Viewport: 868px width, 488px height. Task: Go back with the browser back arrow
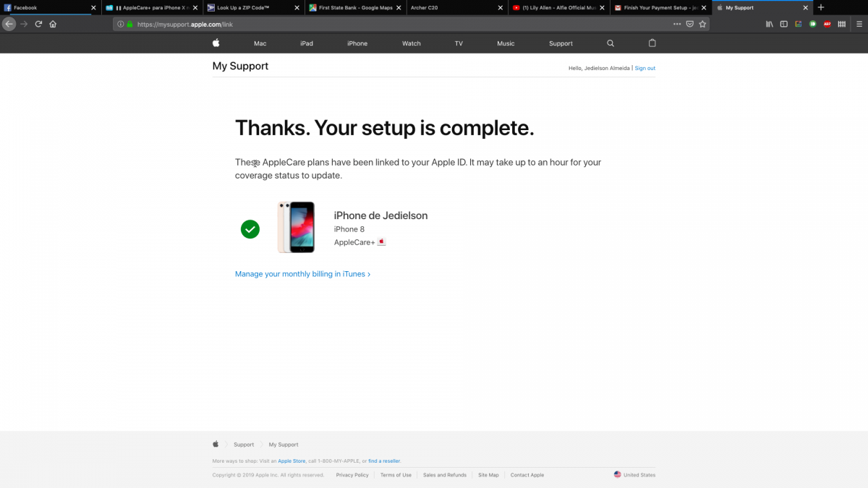point(9,23)
